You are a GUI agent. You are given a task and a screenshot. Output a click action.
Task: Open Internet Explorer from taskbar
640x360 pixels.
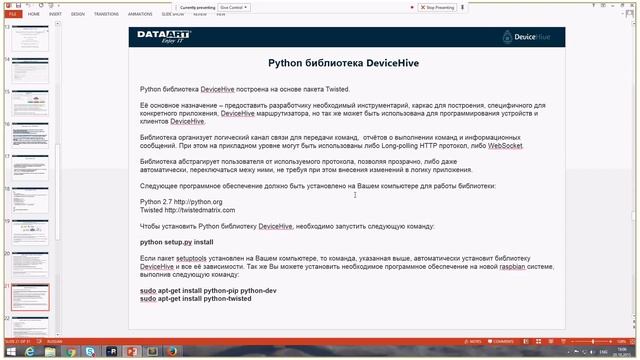point(30,351)
